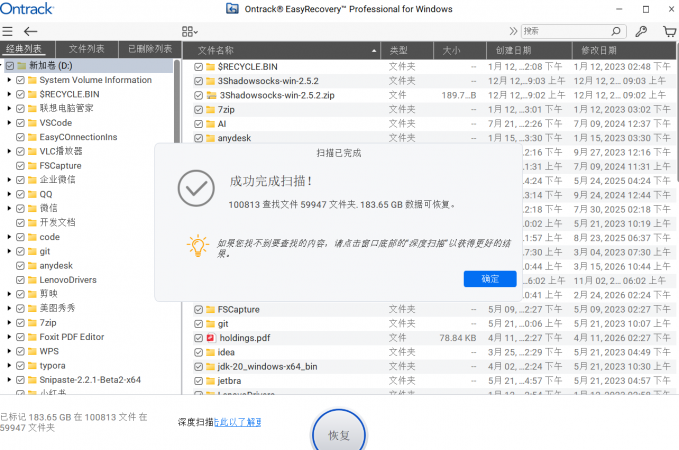
Task: Expand 企业微信 tree node
Action: 9,180
